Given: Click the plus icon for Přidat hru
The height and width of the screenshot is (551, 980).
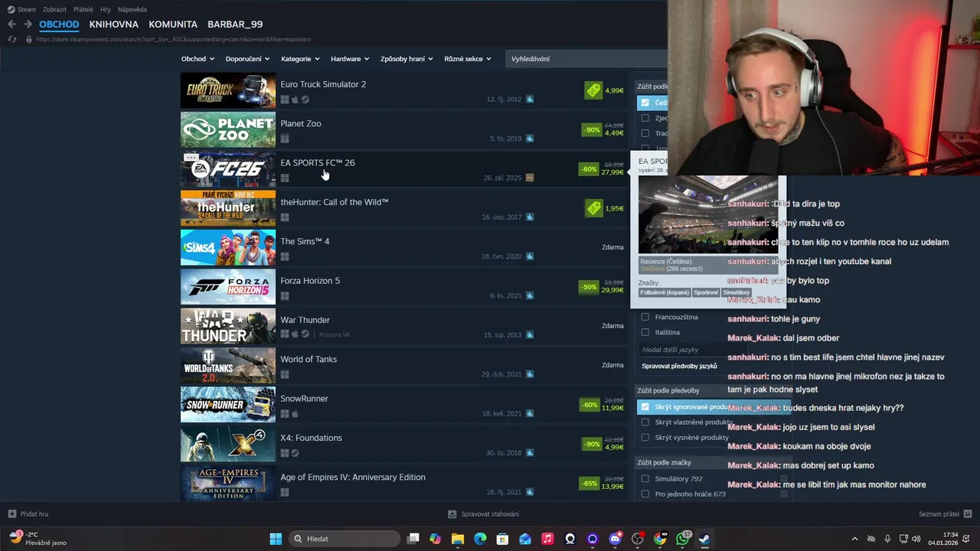Looking at the screenshot, I should pyautogui.click(x=11, y=514).
